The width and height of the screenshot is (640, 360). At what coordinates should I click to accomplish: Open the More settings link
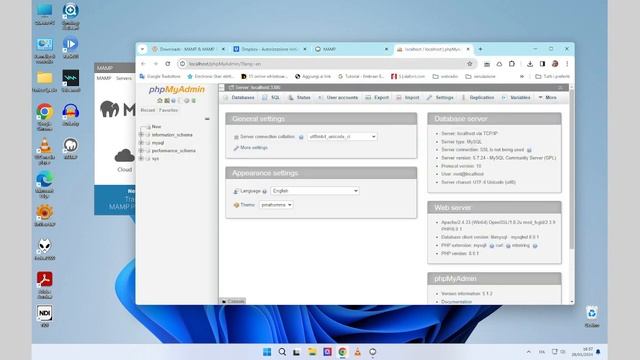click(x=253, y=148)
